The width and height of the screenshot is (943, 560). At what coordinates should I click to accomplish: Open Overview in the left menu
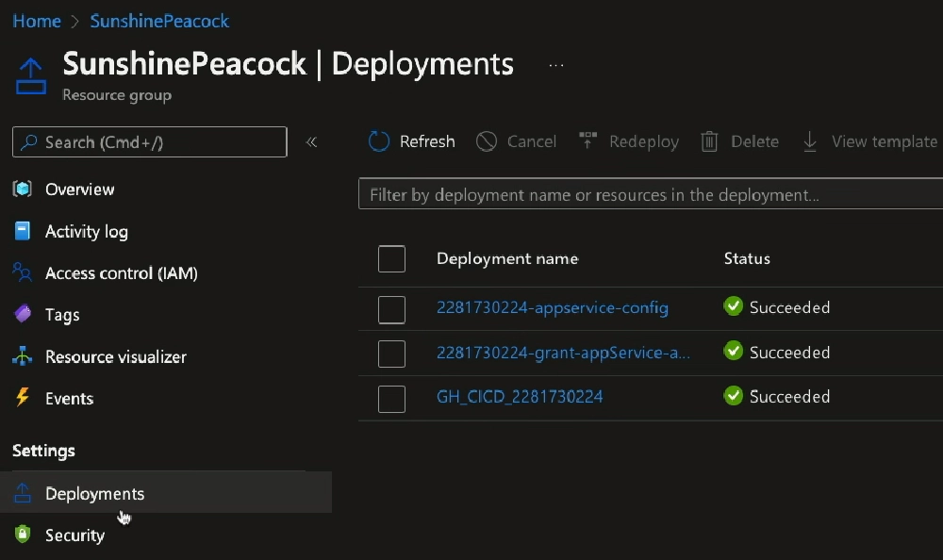[x=80, y=189]
